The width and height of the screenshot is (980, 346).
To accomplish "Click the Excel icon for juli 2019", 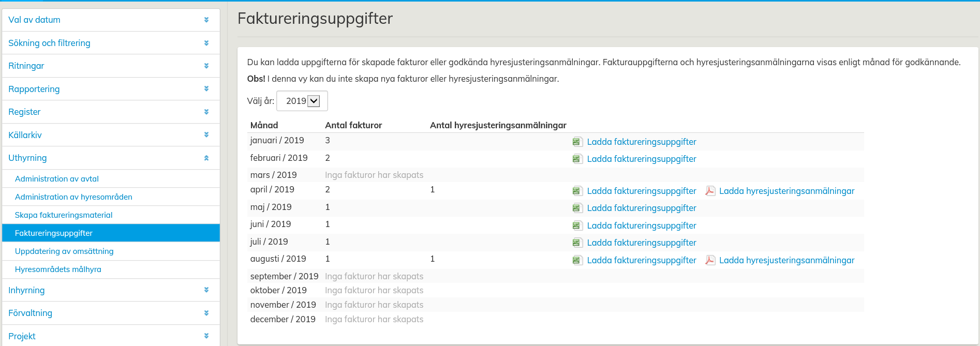I will (577, 243).
